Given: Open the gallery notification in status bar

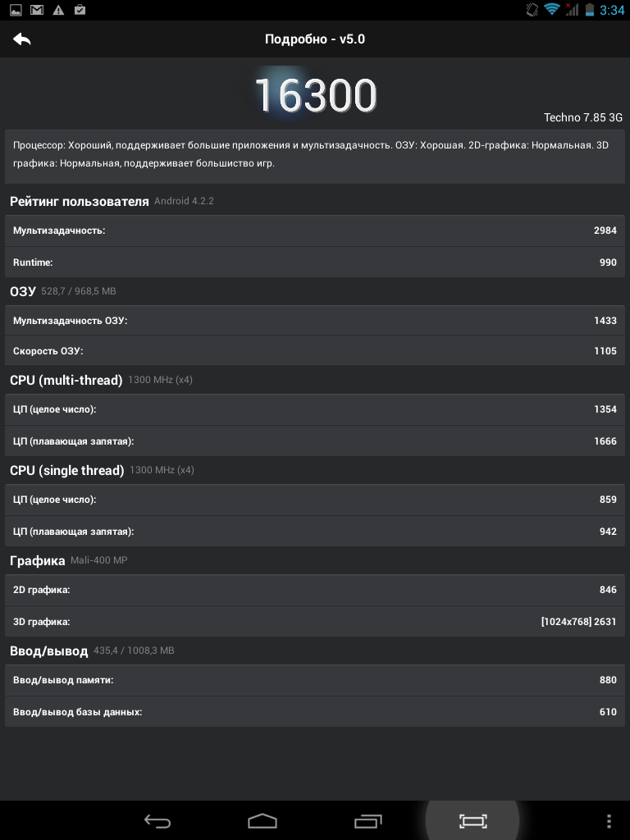Looking at the screenshot, I should (16, 10).
